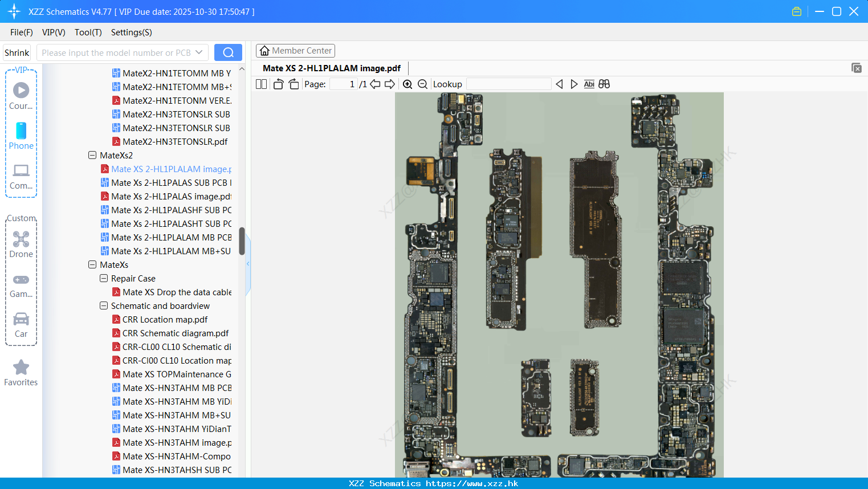Open the File(F) menu
The height and width of the screenshot is (489, 868).
22,32
